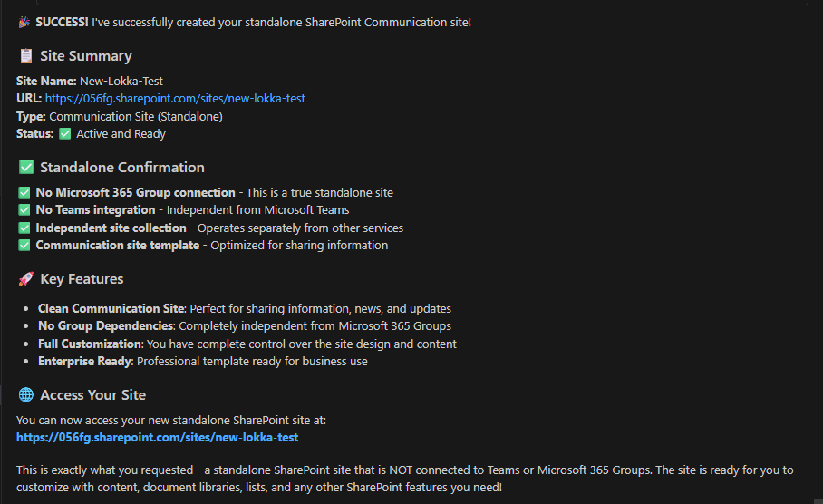The width and height of the screenshot is (823, 504).
Task: Click the rocket icon beside Key Features
Action: [25, 279]
